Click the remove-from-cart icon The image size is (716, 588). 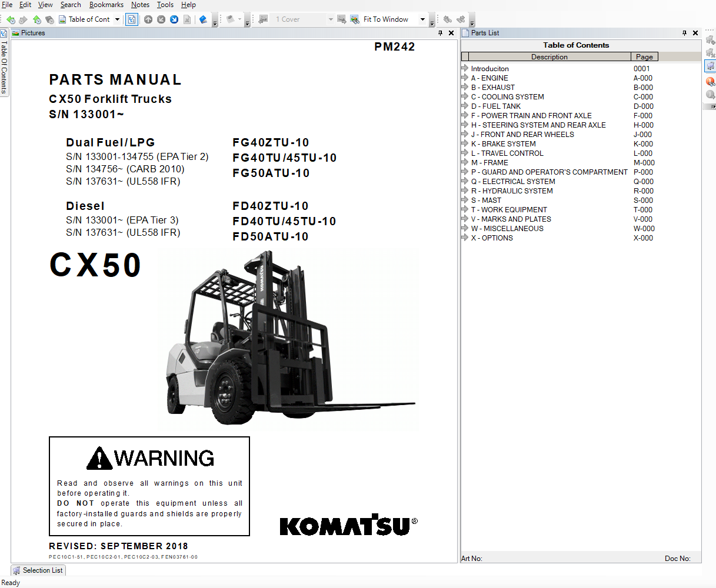point(711,53)
